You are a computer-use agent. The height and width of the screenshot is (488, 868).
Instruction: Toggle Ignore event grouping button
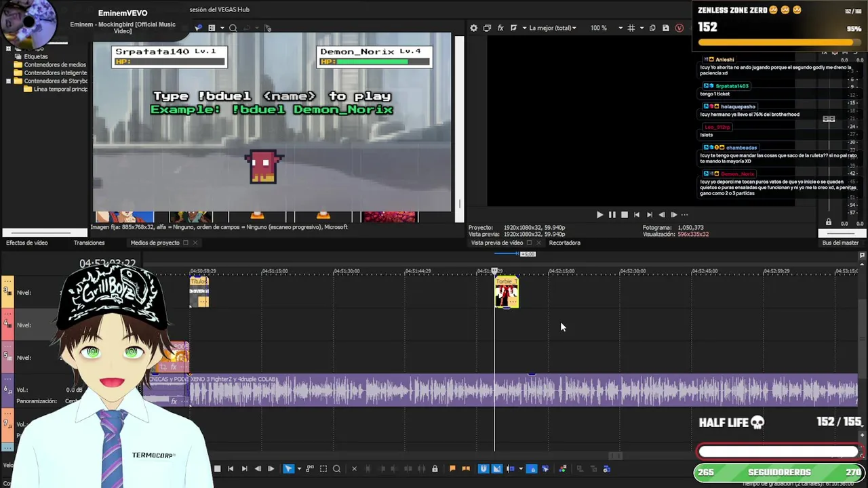[545, 468]
